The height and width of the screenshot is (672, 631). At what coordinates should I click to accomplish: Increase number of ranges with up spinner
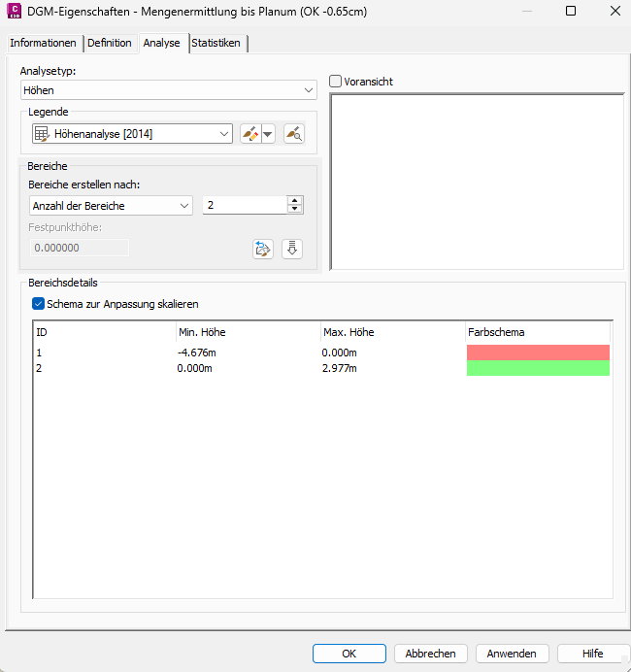coord(295,201)
